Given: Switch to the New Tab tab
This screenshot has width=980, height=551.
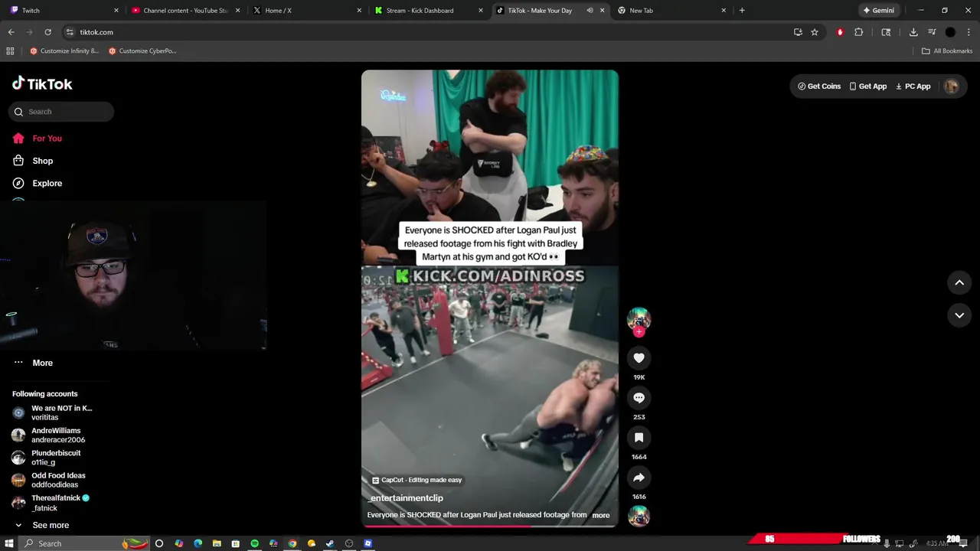Looking at the screenshot, I should coord(671,11).
